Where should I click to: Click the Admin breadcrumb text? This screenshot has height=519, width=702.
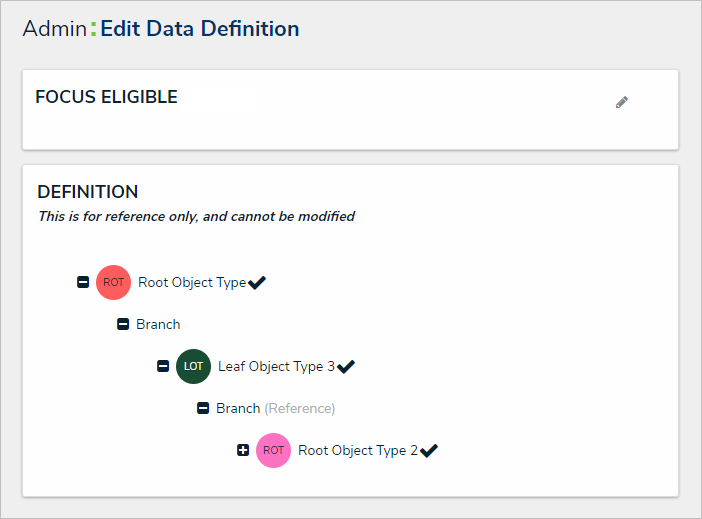[x=54, y=29]
